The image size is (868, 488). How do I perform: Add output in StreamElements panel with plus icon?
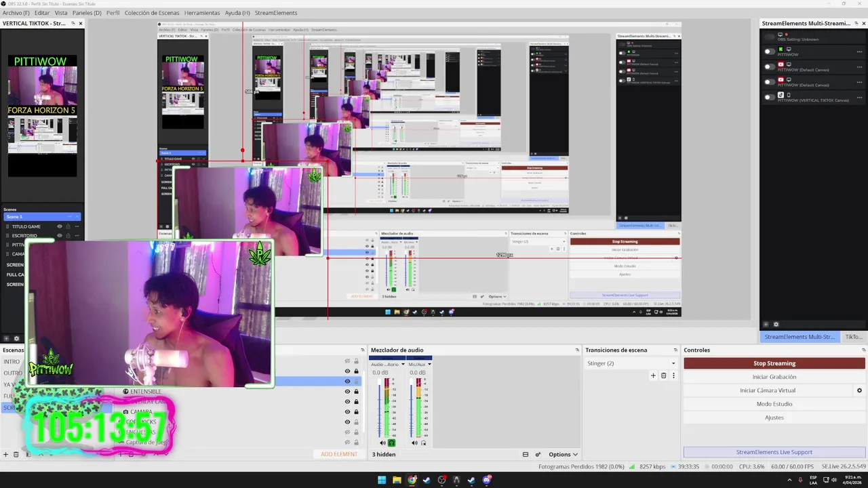[766, 324]
